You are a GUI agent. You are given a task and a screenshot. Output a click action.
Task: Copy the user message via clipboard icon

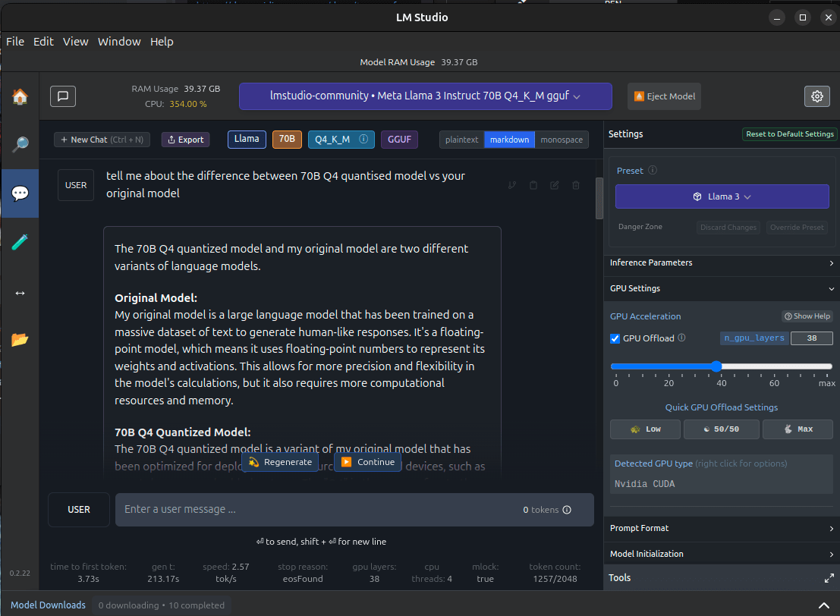pyautogui.click(x=533, y=185)
